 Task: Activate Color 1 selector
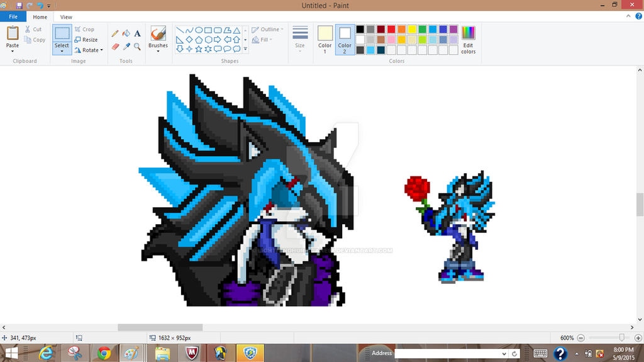click(x=325, y=40)
